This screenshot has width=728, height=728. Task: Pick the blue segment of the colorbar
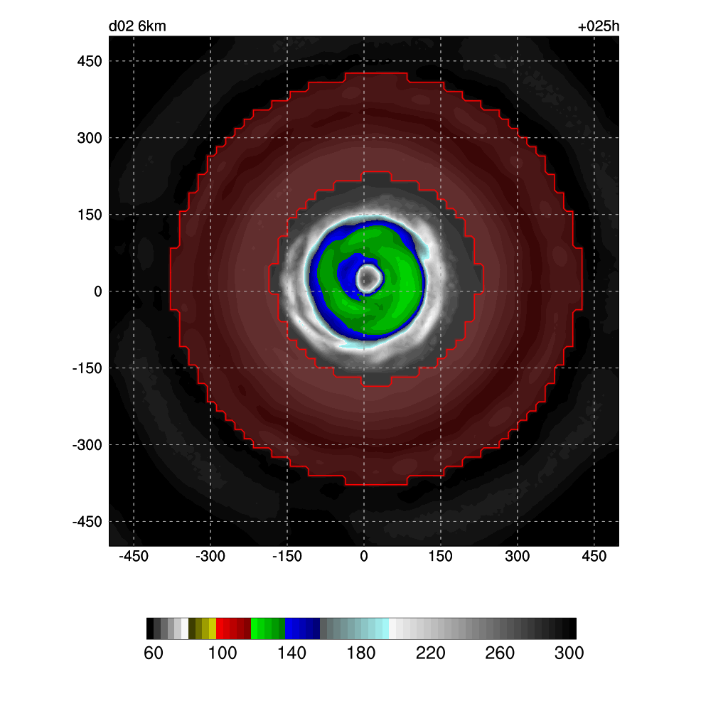(x=302, y=628)
